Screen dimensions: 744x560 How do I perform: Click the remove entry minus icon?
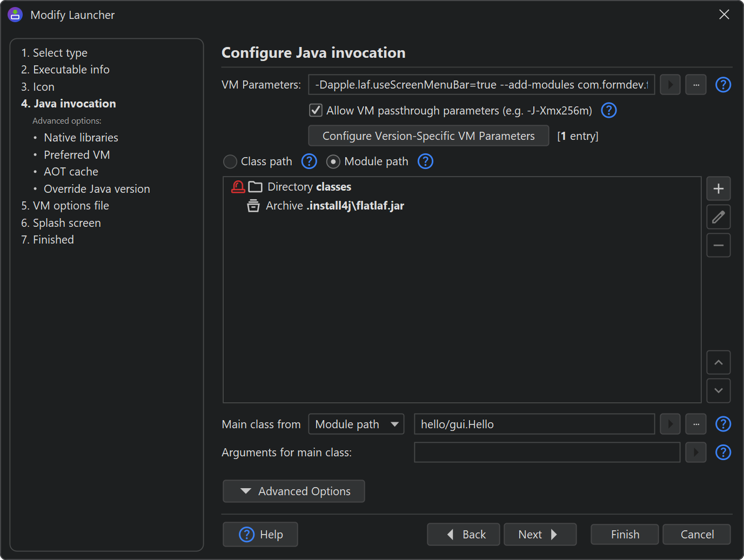[719, 245]
